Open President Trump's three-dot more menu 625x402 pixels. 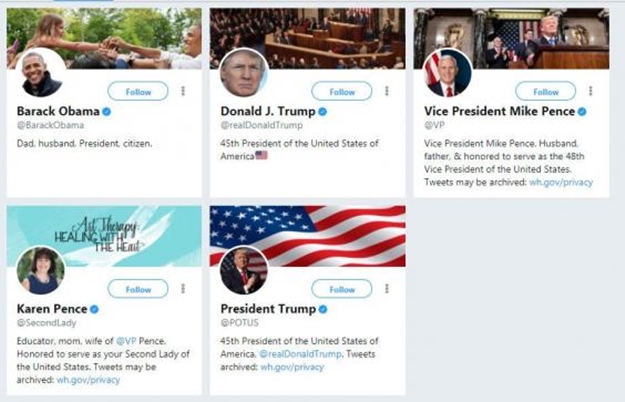[x=388, y=288]
